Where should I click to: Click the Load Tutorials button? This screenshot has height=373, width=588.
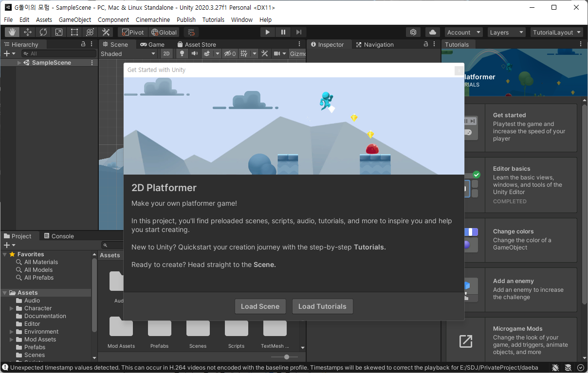pos(322,306)
